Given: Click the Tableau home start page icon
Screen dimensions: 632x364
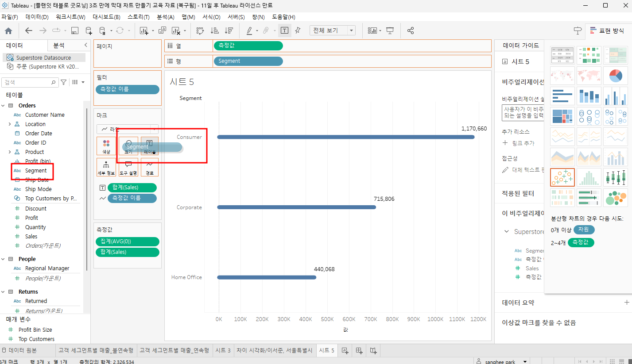Looking at the screenshot, I should (8, 31).
